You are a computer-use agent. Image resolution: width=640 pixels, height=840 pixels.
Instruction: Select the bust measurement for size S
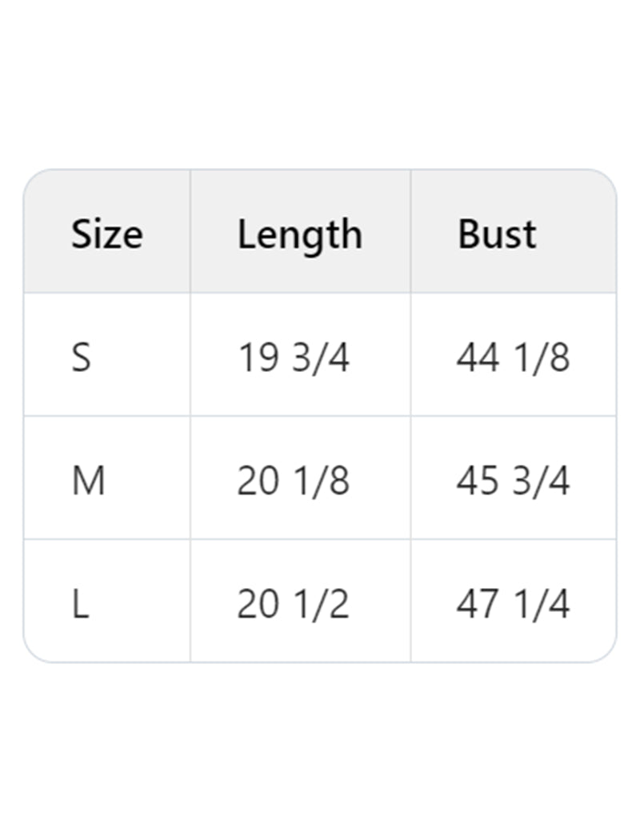point(513,358)
